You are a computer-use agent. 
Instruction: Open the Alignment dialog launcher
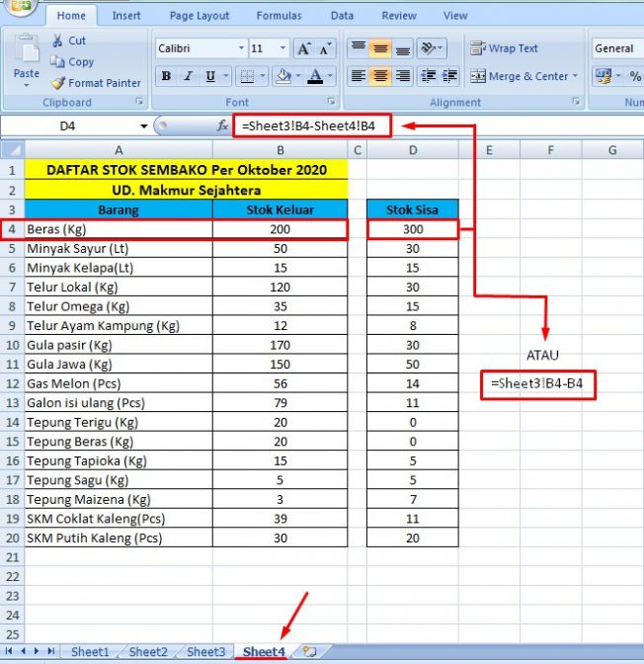(x=576, y=101)
